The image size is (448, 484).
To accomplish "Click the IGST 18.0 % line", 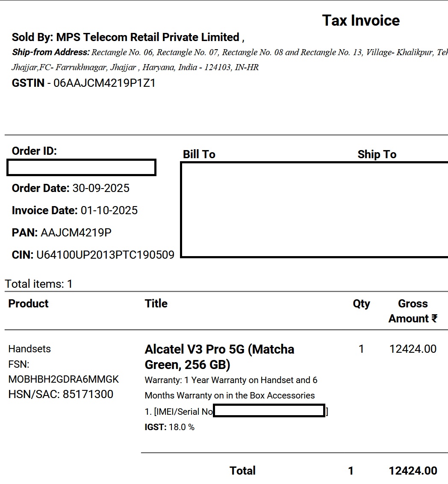I will (x=170, y=427).
